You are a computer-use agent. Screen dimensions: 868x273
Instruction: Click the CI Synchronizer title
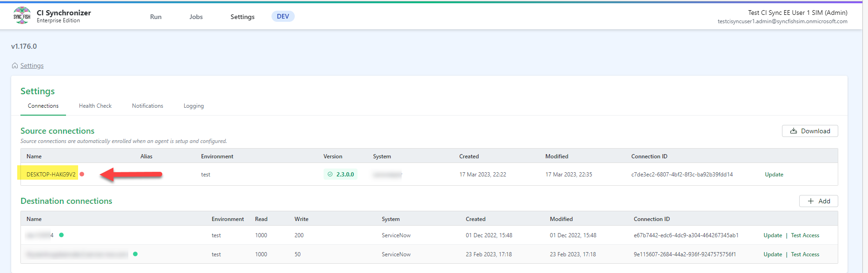pyautogui.click(x=64, y=13)
